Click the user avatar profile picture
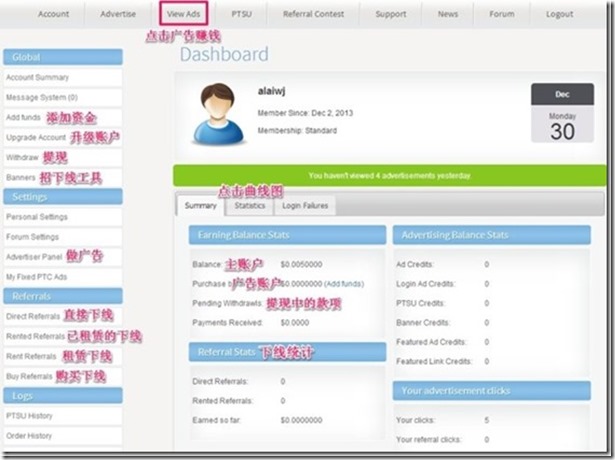 tap(220, 115)
